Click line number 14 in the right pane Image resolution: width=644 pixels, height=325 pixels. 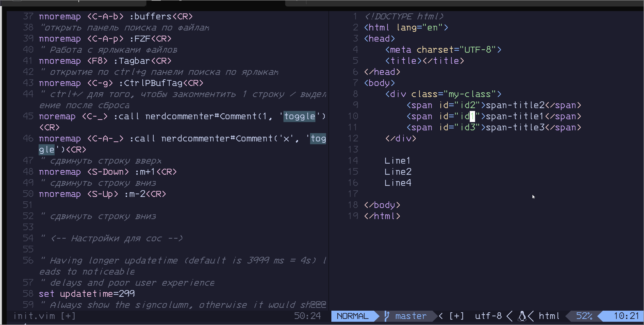coord(353,160)
